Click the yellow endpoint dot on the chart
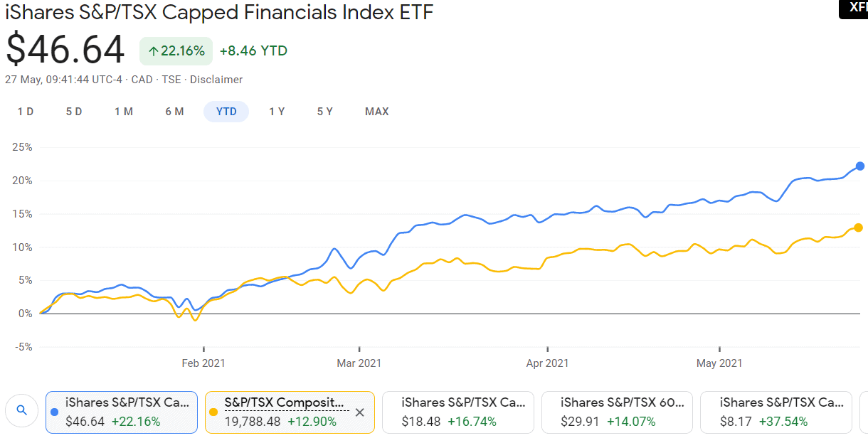 [x=858, y=228]
